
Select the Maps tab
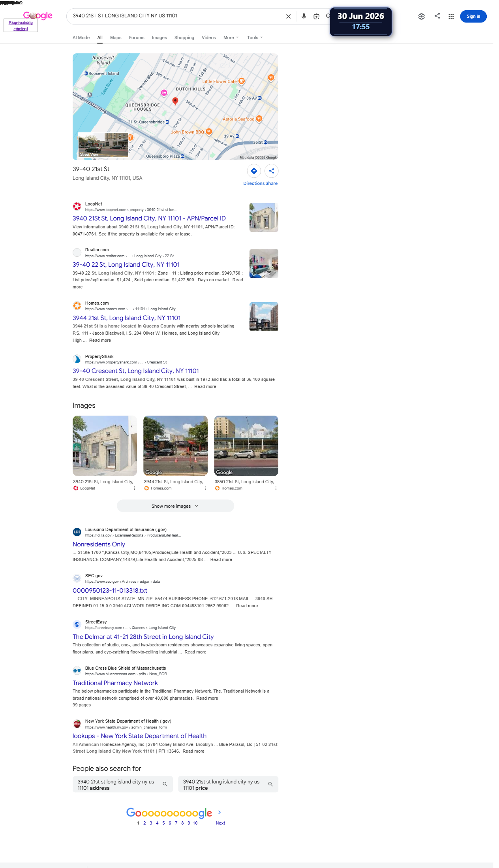pos(116,38)
